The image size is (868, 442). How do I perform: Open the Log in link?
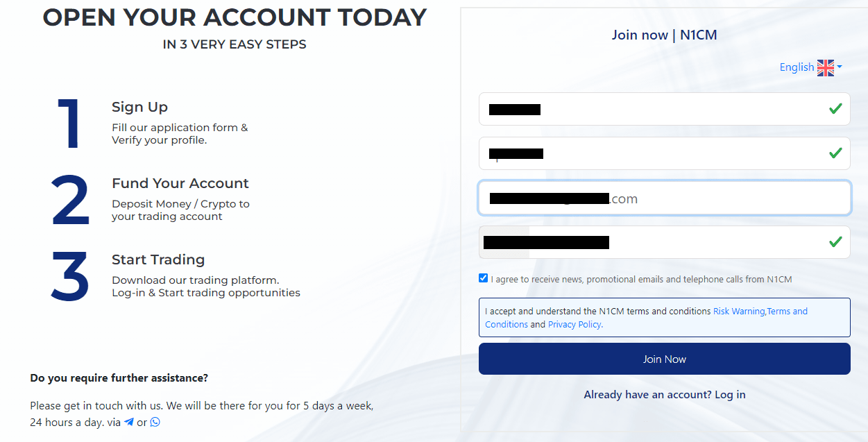[730, 395]
